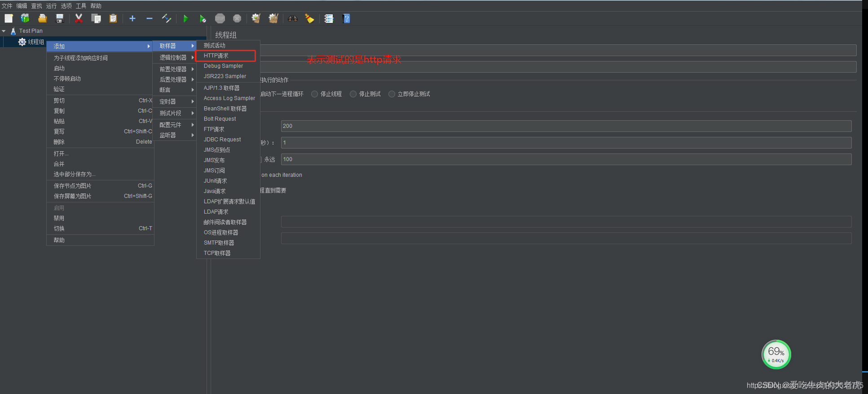The width and height of the screenshot is (868, 394).
Task: Open the Function Helper list icon
Action: [x=329, y=18]
